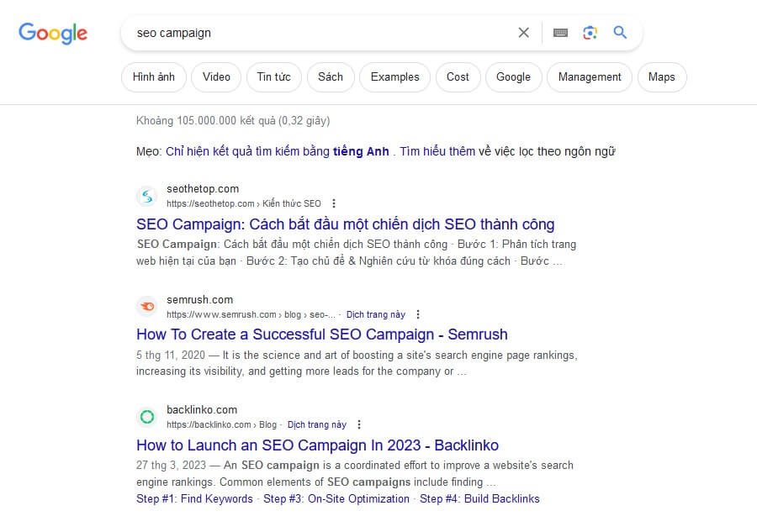The width and height of the screenshot is (757, 532).
Task: Click the Semrush orange favicon
Action: tap(147, 306)
